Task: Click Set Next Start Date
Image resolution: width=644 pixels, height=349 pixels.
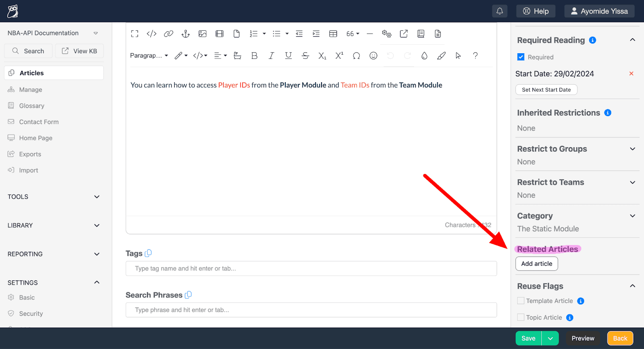Action: point(546,89)
